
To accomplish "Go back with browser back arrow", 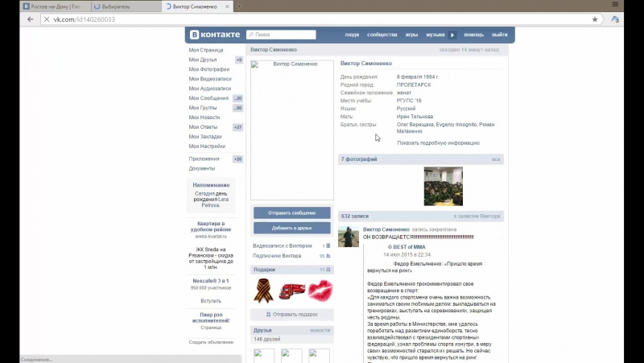I will pos(31,19).
